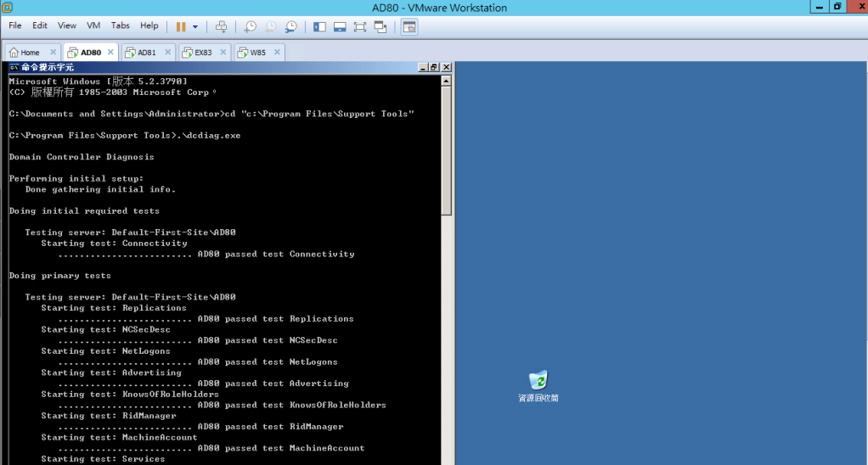Switch to the EX83 tab

coord(203,53)
